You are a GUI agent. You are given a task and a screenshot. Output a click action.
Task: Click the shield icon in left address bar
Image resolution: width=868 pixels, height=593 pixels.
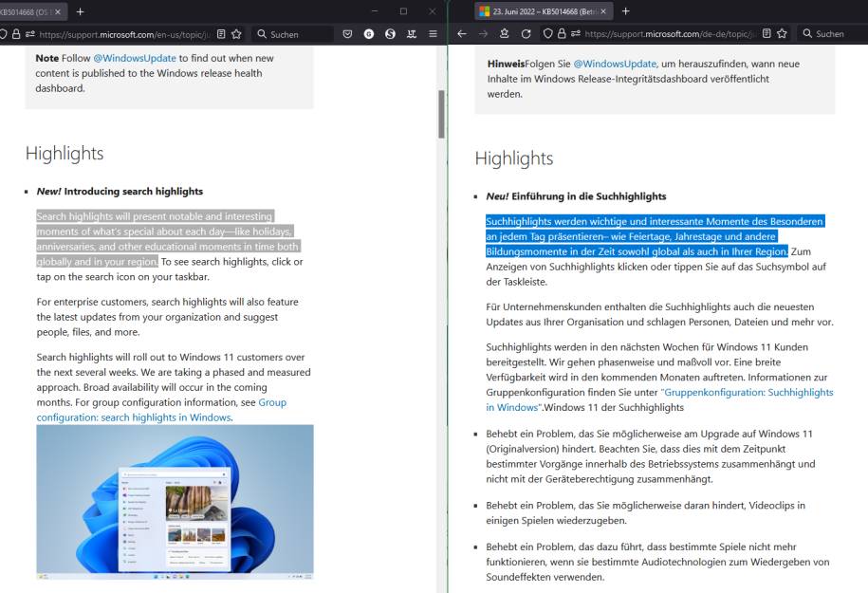[2, 34]
